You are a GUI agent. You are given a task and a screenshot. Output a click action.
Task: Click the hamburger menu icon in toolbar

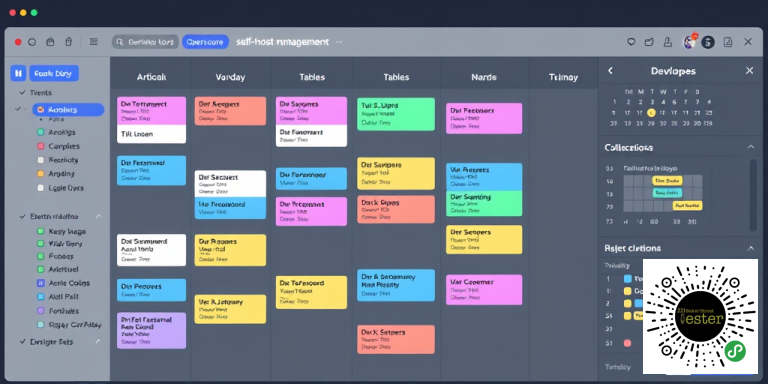coord(94,42)
